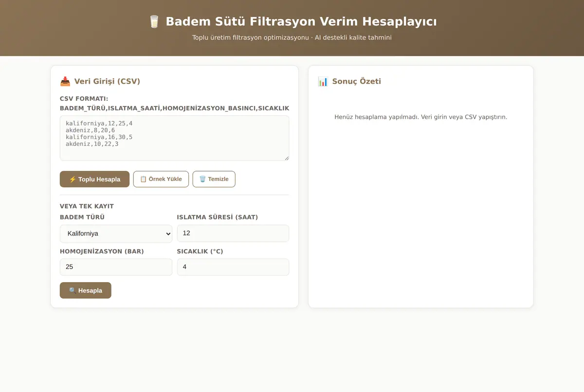
Task: Clear the CSV with Temizle button
Action: pos(214,179)
